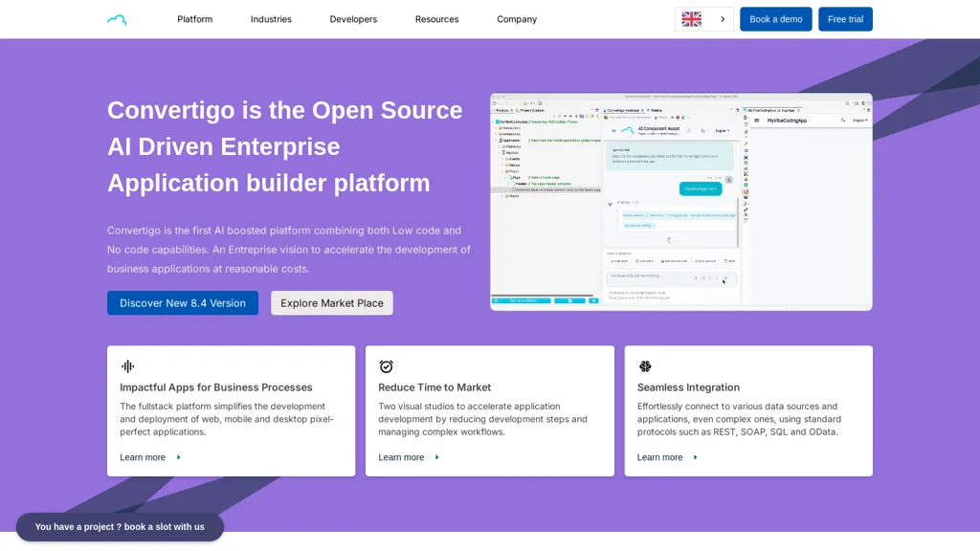The width and height of the screenshot is (980, 551).
Task: Click the brain icon on Seamless Integration card
Action: coord(645,366)
